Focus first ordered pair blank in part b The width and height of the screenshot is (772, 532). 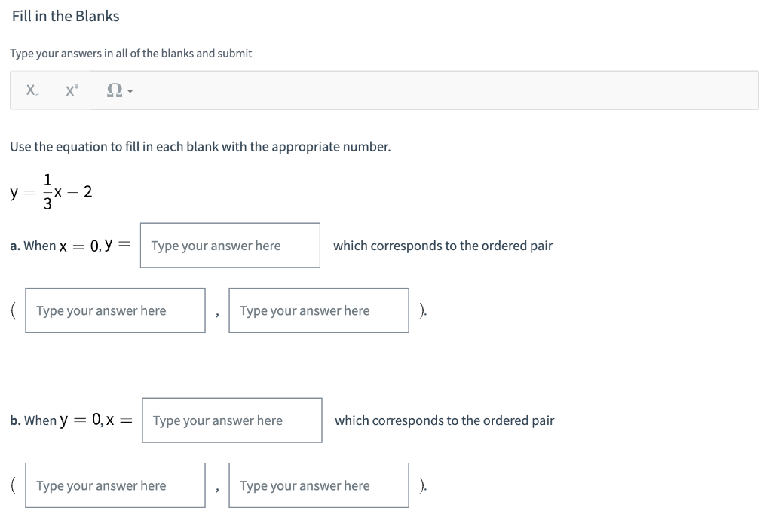pyautogui.click(x=115, y=485)
